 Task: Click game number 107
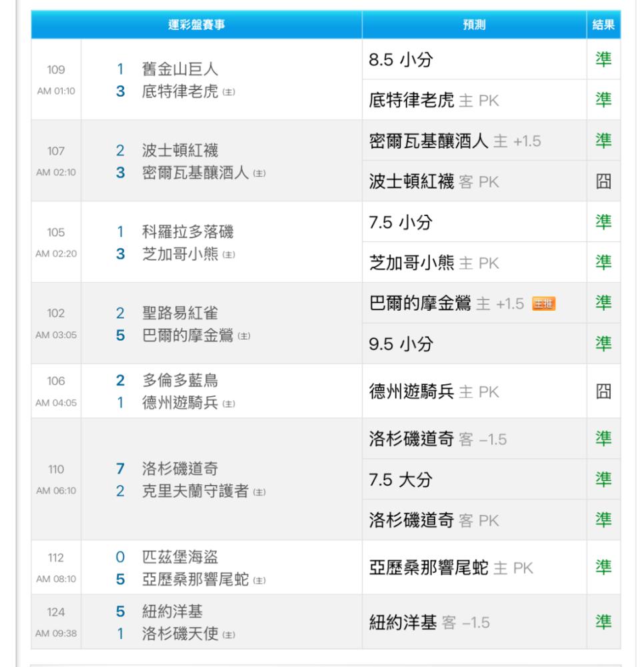56,151
